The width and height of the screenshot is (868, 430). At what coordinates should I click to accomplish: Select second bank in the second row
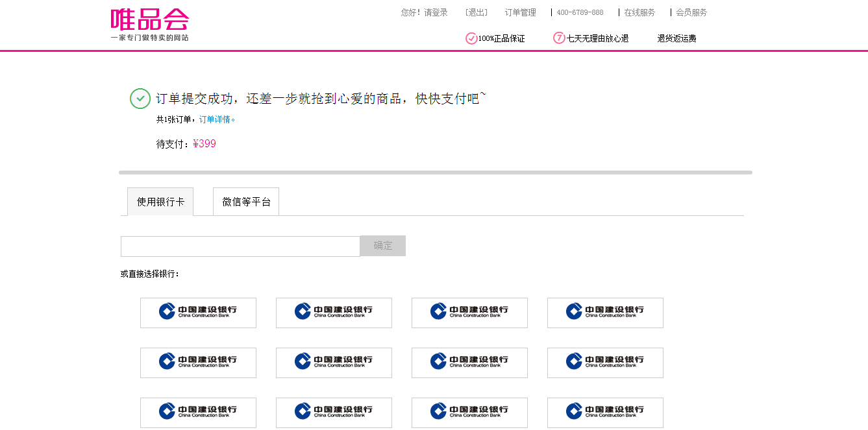(x=334, y=363)
